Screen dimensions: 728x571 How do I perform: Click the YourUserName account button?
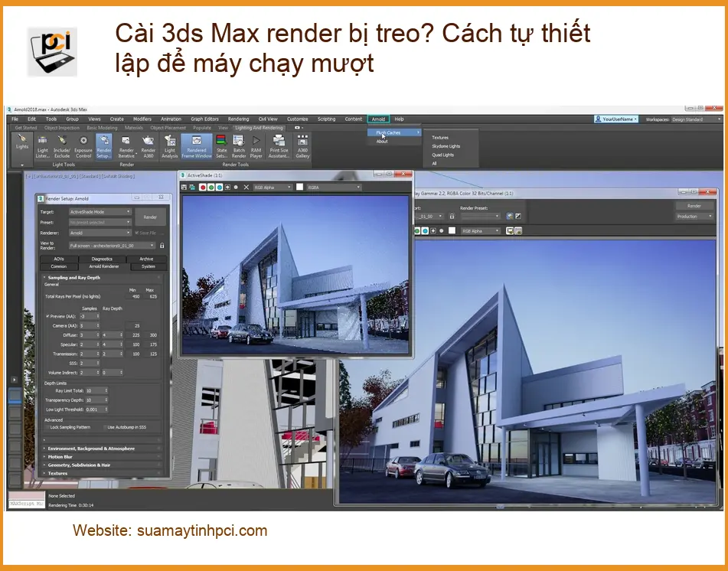click(x=616, y=119)
